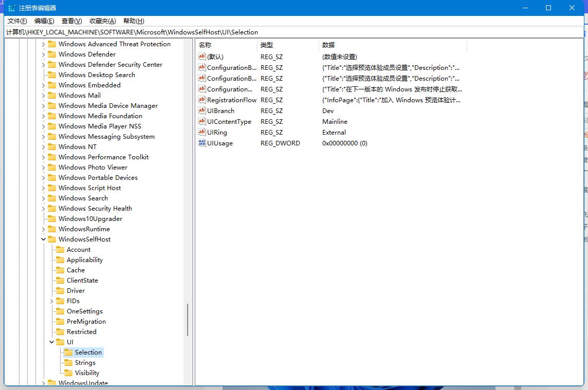Click the Restricted folder icon
The image size is (588, 390).
pyautogui.click(x=60, y=331)
